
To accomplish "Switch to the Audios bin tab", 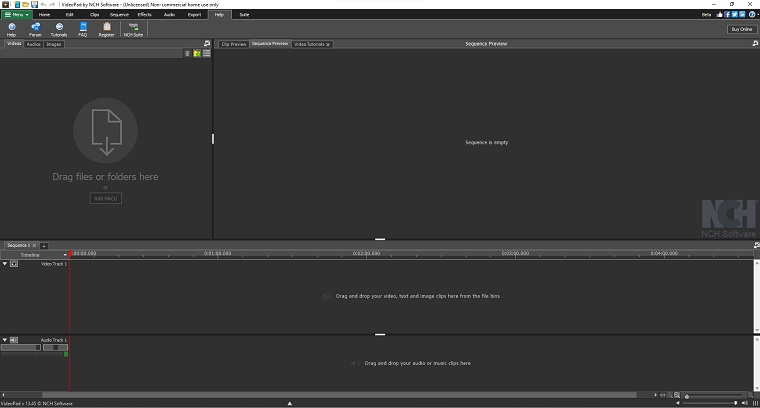I will coord(33,44).
